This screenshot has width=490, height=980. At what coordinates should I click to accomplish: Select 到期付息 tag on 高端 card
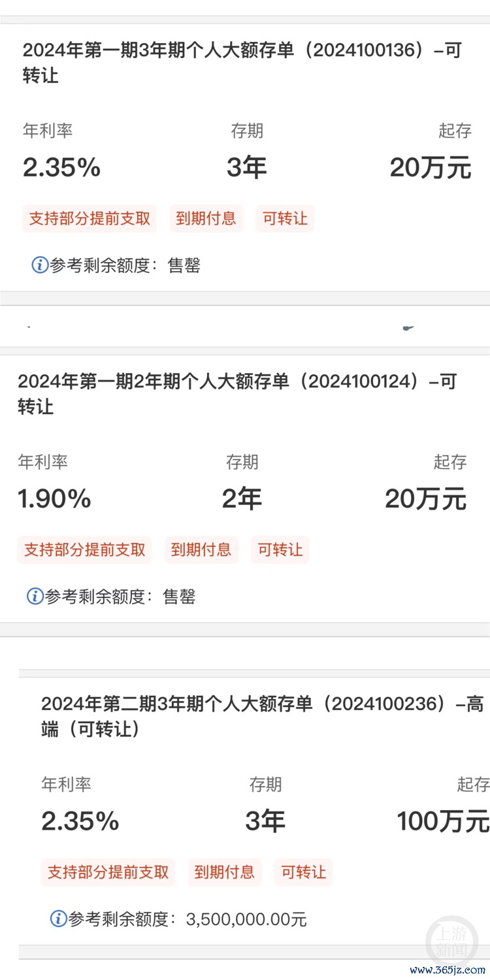[225, 872]
